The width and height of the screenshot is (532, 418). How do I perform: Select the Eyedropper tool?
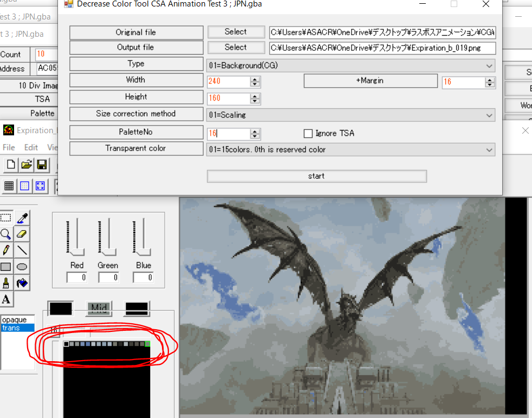pyautogui.click(x=22, y=218)
